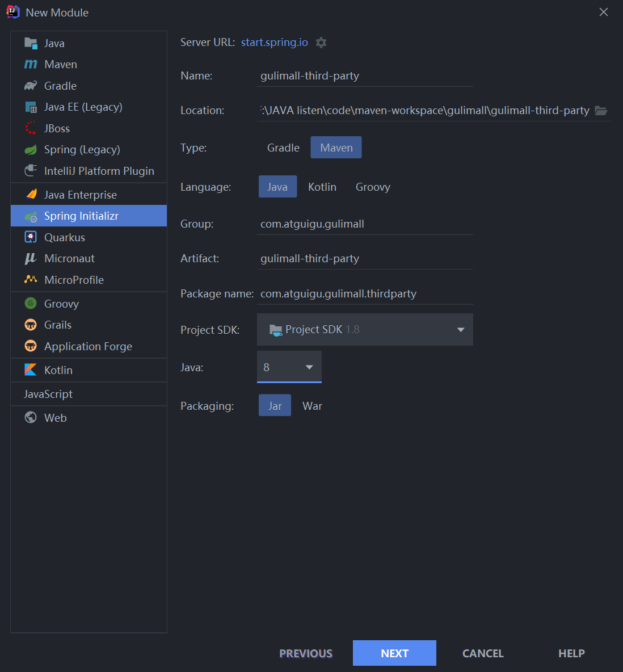Click the Gradle elephant icon
The height and width of the screenshot is (672, 623).
pyautogui.click(x=31, y=86)
